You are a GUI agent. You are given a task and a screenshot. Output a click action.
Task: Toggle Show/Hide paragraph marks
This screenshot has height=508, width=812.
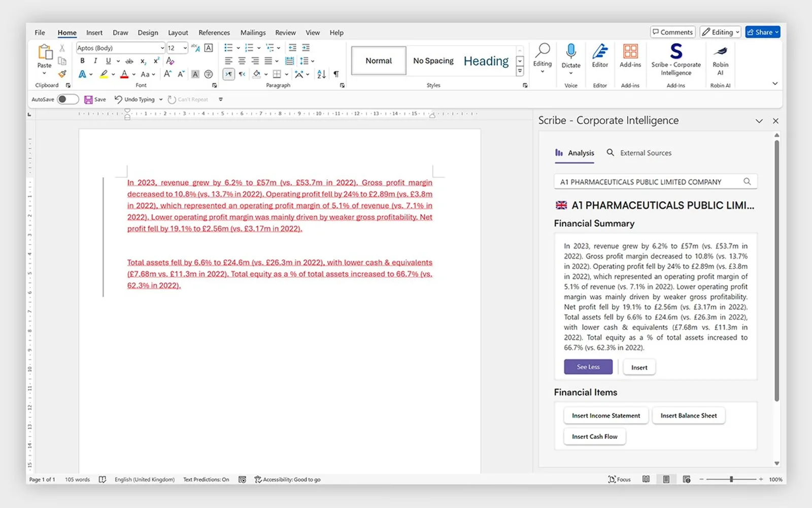336,74
